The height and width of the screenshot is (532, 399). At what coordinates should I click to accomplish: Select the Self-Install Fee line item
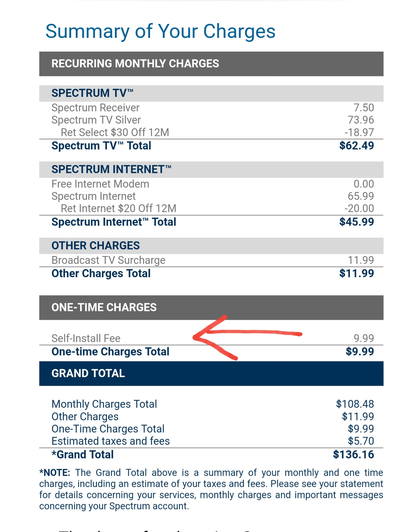[86, 338]
